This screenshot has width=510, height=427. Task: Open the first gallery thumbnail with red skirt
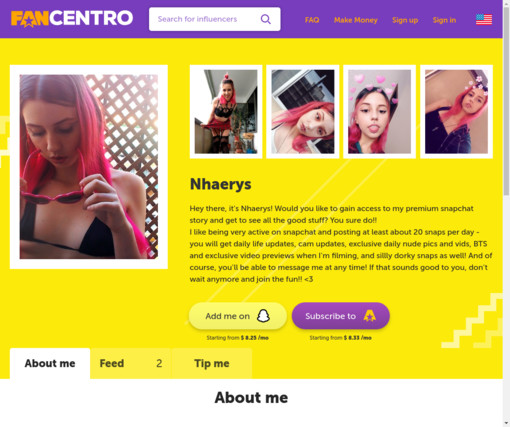tap(226, 112)
